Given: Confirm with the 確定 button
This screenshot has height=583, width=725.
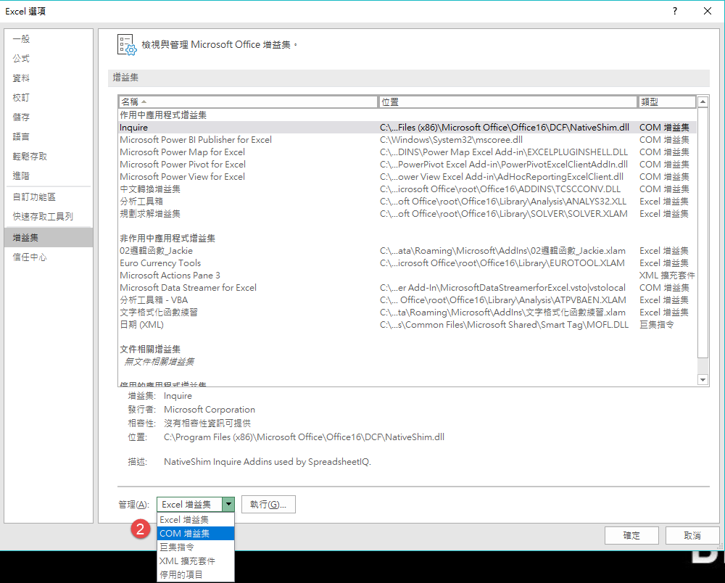Looking at the screenshot, I should pyautogui.click(x=631, y=535).
